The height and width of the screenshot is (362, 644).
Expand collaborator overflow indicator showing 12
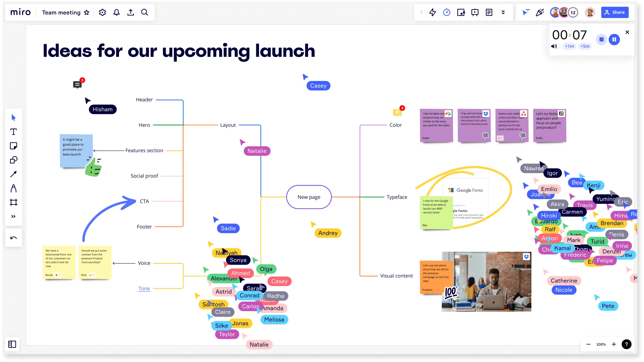pyautogui.click(x=573, y=12)
